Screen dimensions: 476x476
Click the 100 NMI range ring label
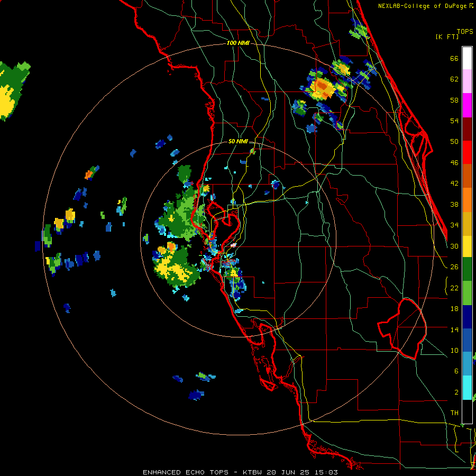click(x=238, y=43)
